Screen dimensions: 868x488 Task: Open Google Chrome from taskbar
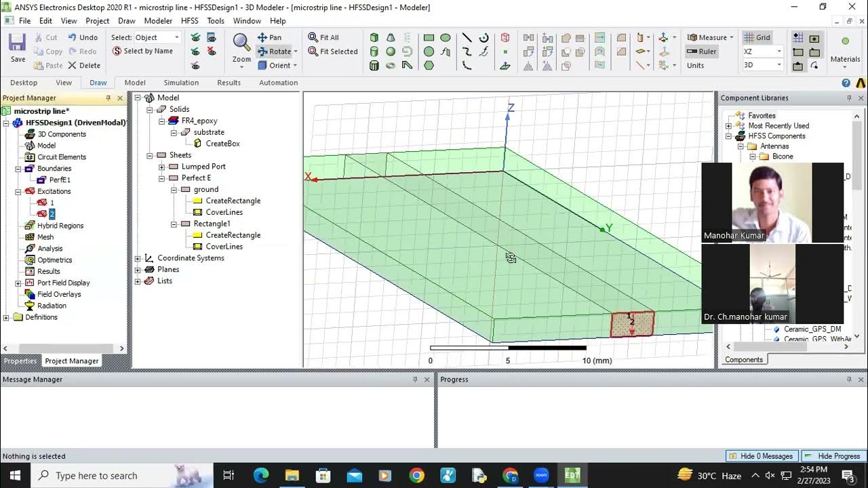(416, 476)
